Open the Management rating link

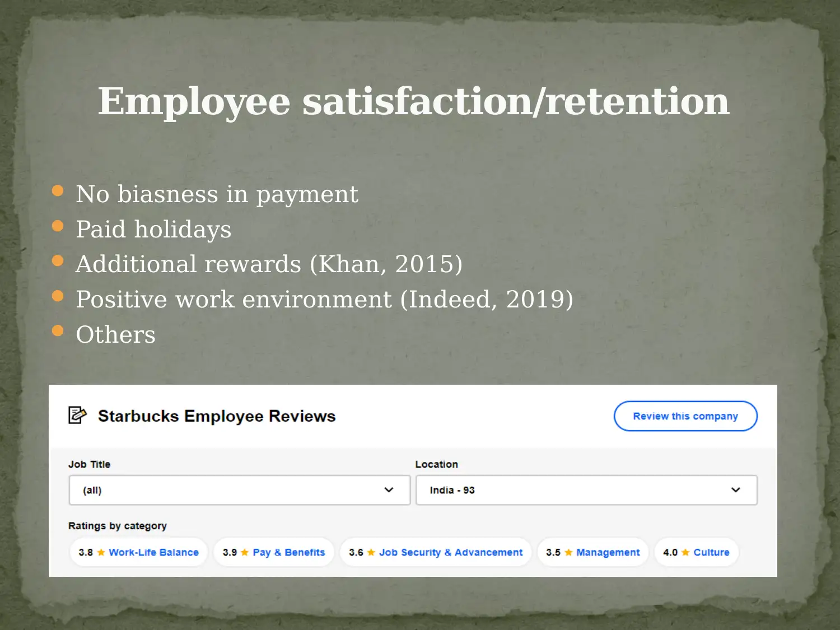pyautogui.click(x=608, y=552)
